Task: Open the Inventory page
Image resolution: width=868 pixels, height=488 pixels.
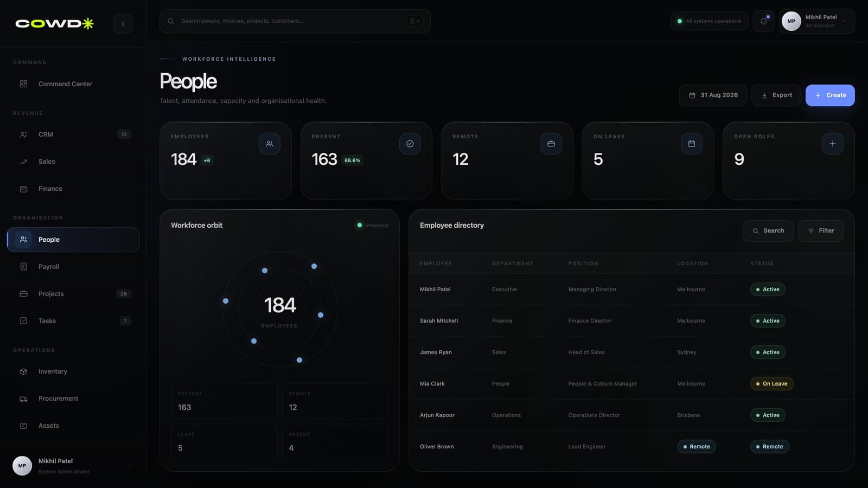Action: 73,371
